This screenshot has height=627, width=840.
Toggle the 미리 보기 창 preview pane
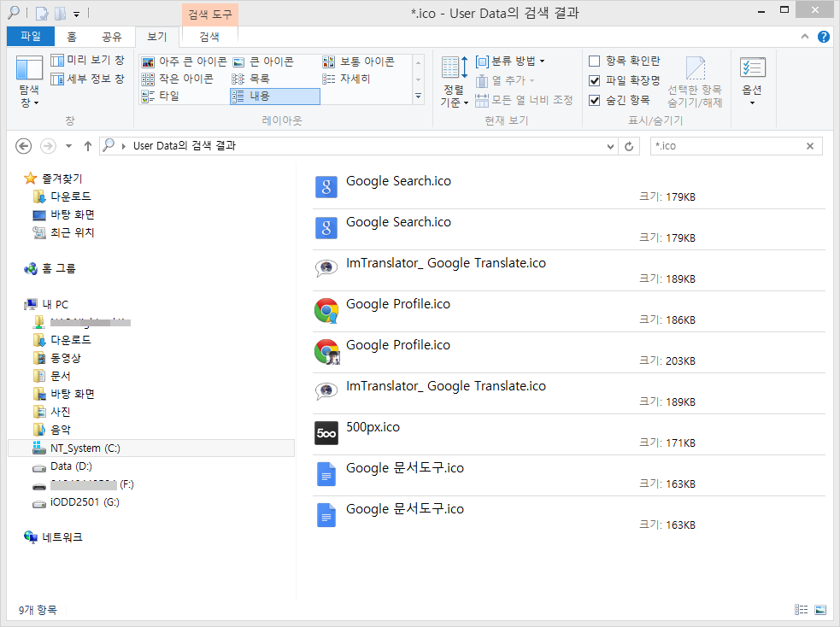point(88,60)
